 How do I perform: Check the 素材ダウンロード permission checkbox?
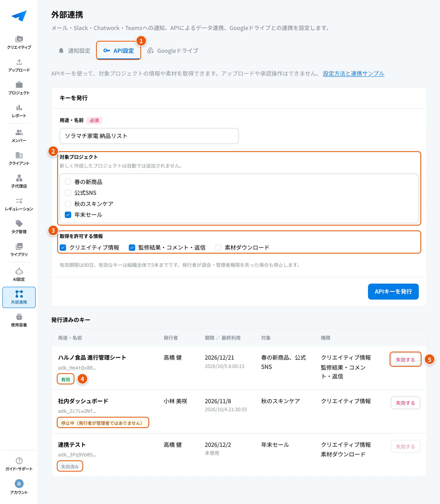pos(218,247)
